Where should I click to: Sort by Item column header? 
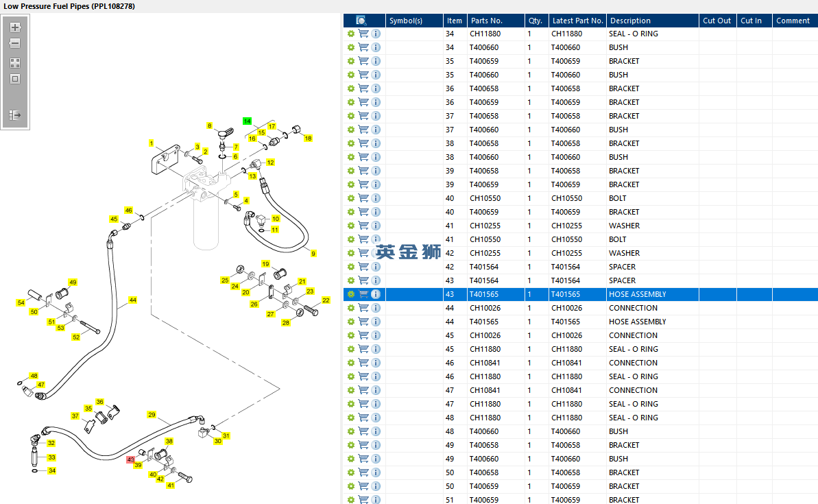[455, 21]
